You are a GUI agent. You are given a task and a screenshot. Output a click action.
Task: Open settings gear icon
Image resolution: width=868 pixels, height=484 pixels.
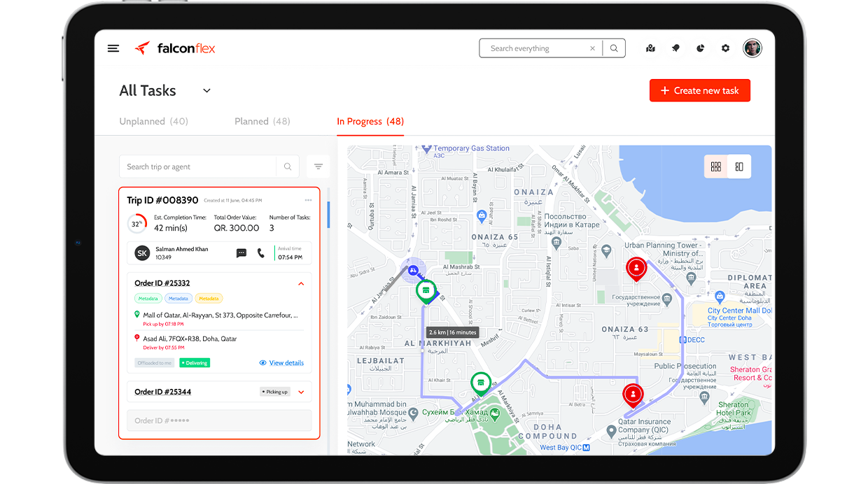coord(725,48)
